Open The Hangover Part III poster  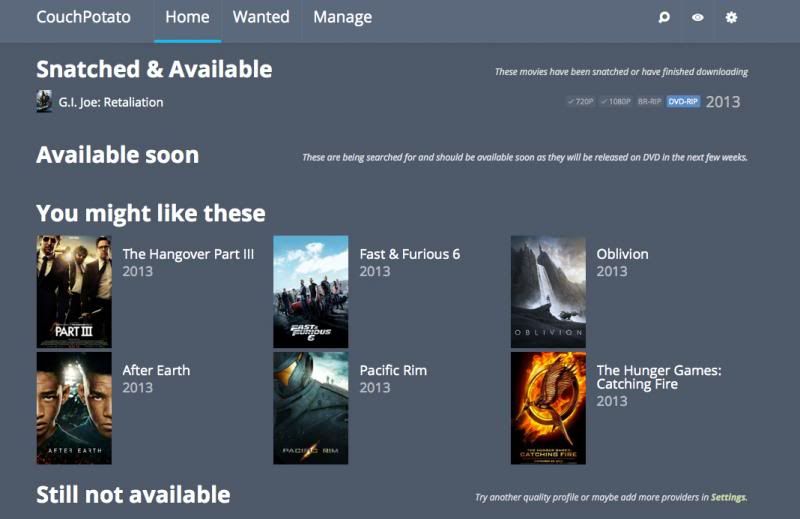pyautogui.click(x=74, y=292)
